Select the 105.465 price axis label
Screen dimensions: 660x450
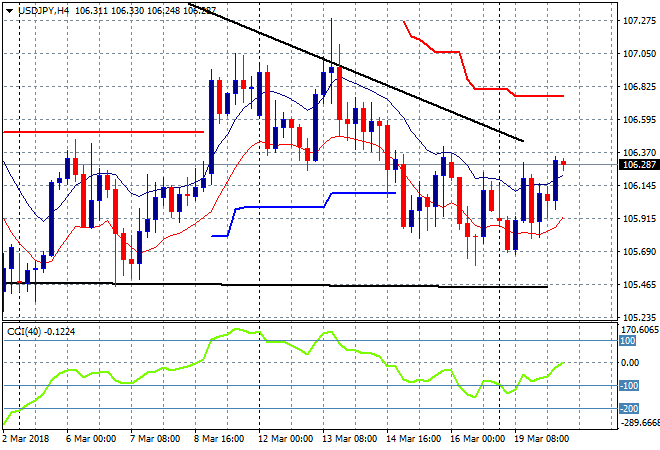tap(639, 285)
